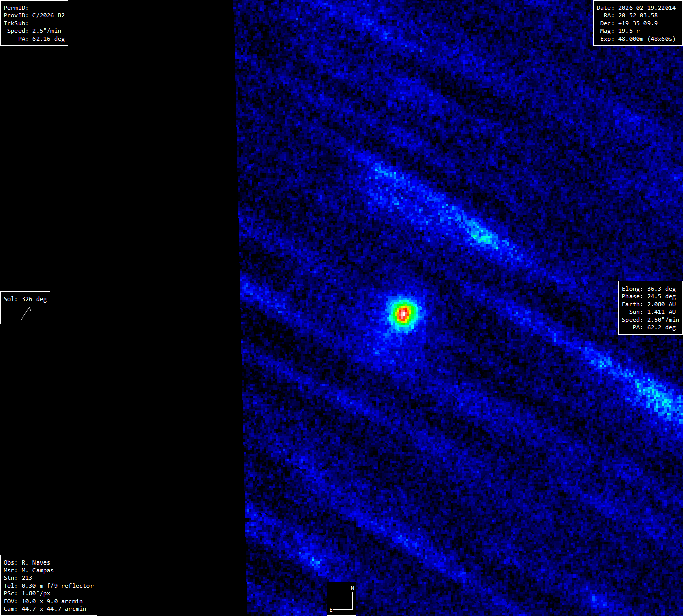Click the E label on the compass

point(331,610)
